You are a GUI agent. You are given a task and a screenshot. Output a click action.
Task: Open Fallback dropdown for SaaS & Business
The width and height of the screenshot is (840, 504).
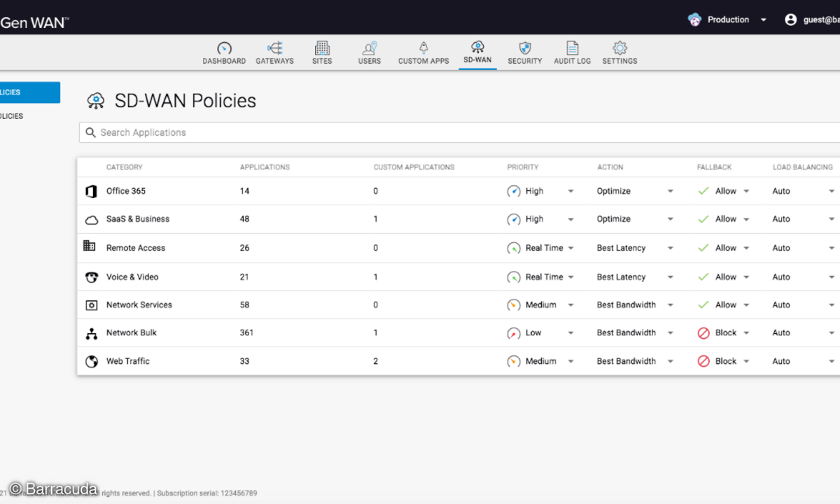(x=746, y=219)
